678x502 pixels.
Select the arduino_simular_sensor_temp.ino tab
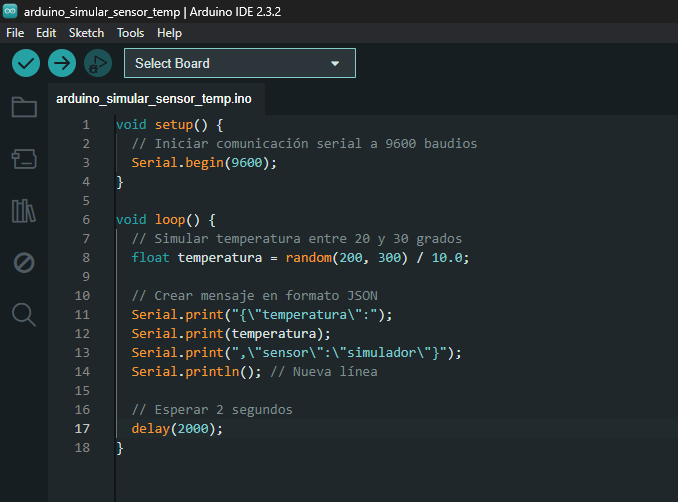[154, 99]
